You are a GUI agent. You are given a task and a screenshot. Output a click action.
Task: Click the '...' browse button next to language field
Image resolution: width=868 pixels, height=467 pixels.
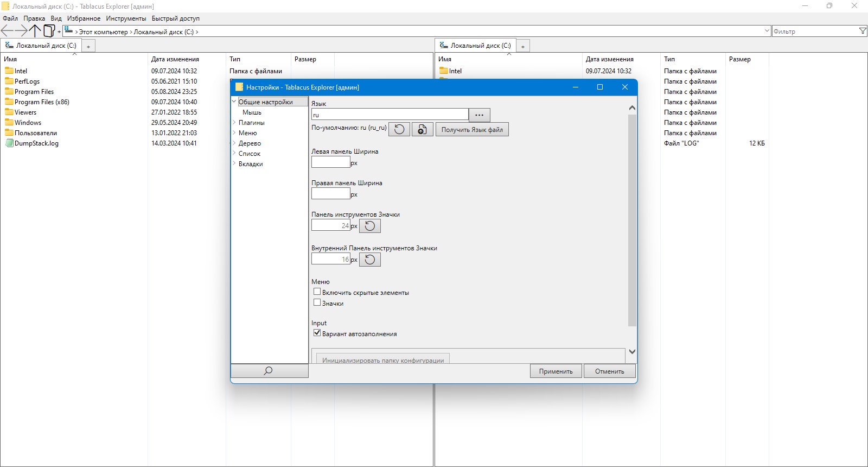coord(480,115)
